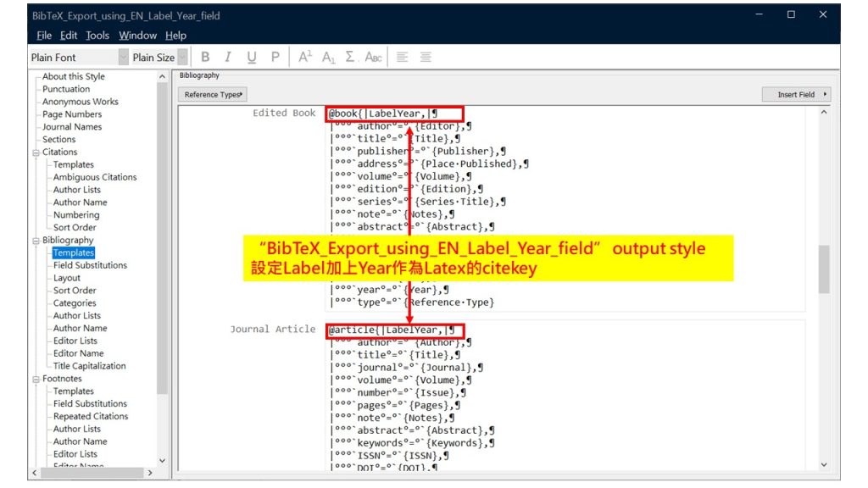Select About this Style
Screen dimensions: 868x488
coord(74,76)
